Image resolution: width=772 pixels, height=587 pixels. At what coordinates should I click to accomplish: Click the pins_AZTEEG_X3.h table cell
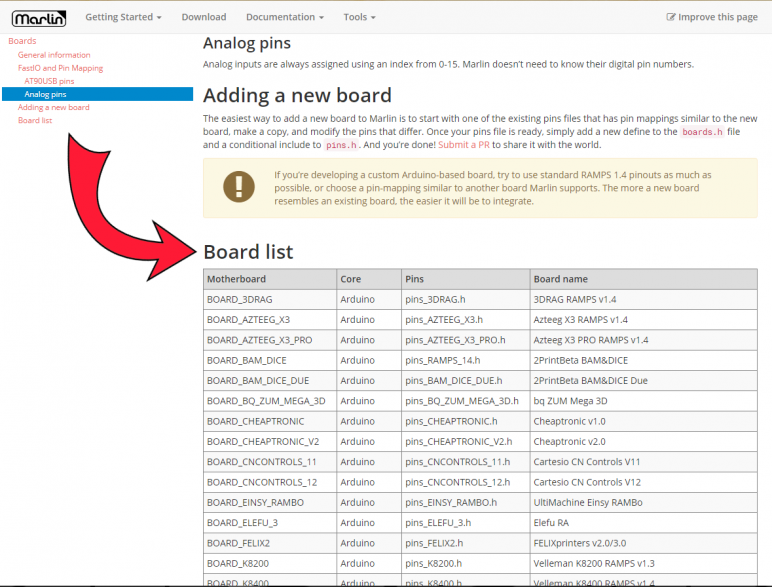click(x=444, y=320)
